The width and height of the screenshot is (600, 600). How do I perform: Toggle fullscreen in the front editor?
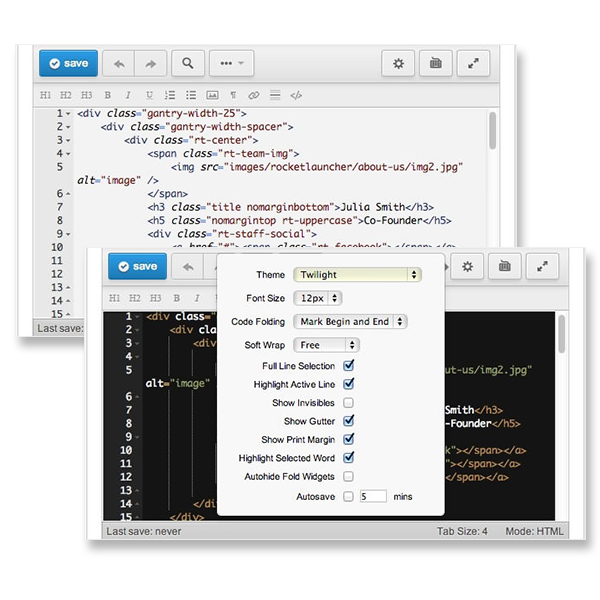coord(542,266)
